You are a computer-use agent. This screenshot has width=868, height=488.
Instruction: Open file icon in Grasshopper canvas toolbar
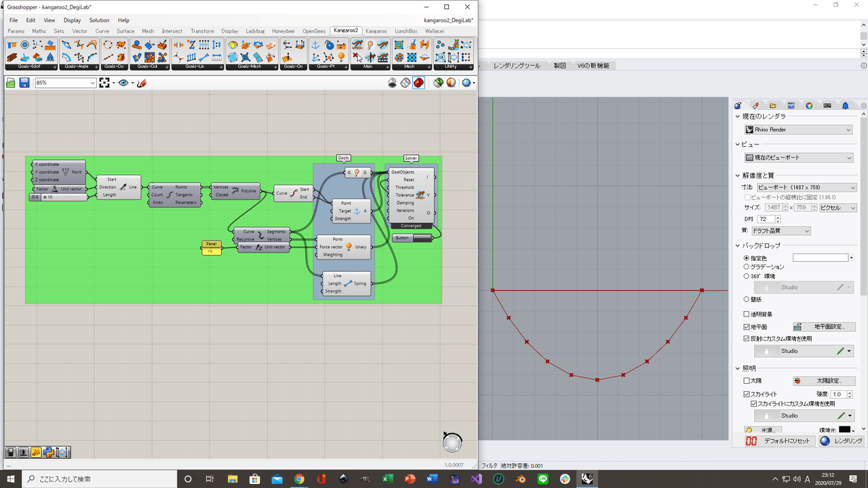10,83
